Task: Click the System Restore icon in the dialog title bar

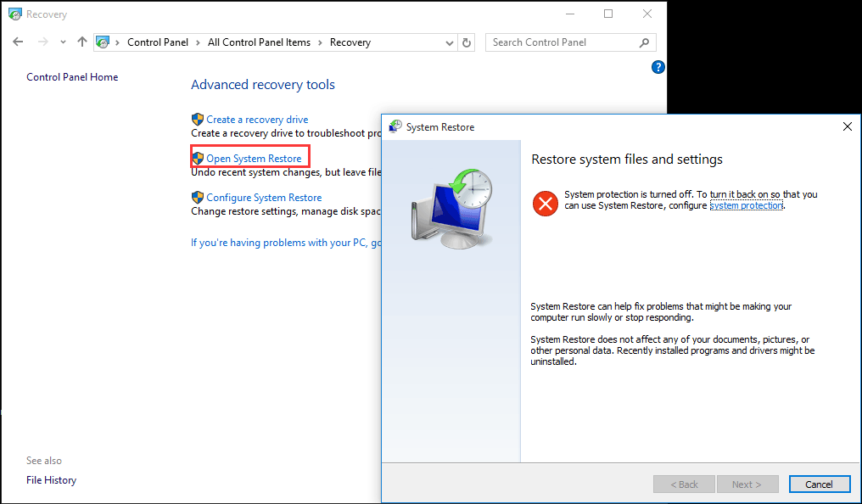Action: click(395, 126)
